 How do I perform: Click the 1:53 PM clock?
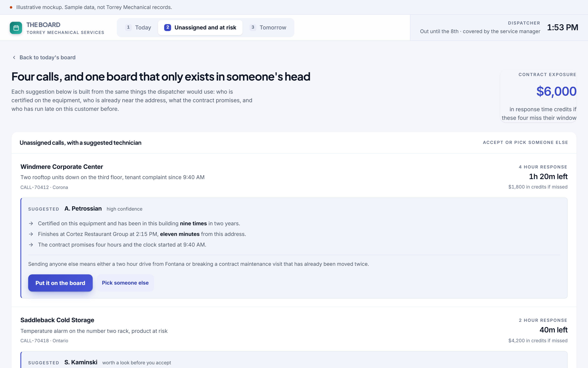pyautogui.click(x=562, y=28)
